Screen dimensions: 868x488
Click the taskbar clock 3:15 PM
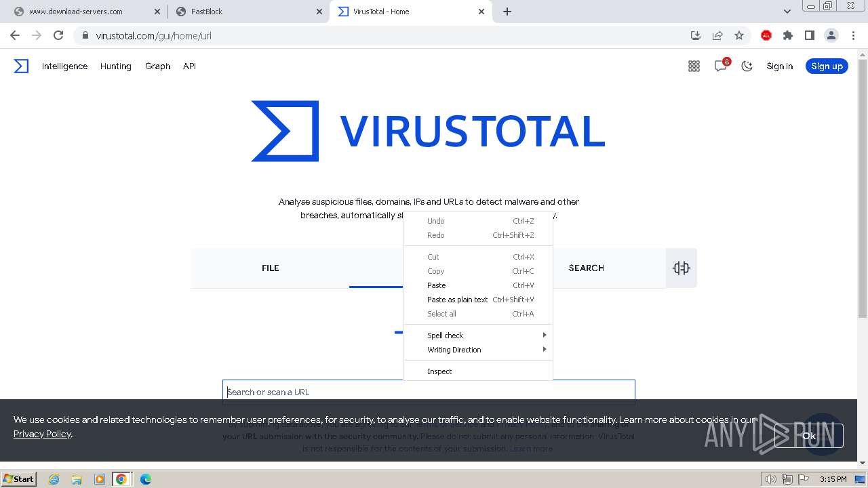833,479
